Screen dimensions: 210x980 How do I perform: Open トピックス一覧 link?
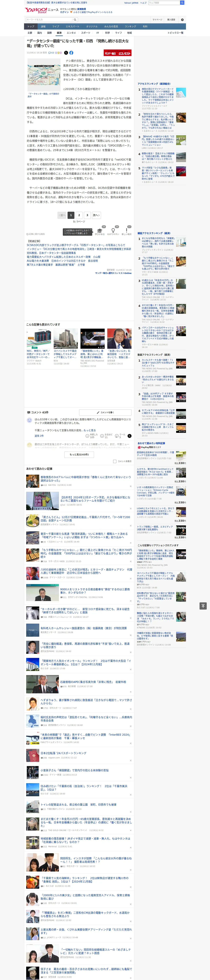click(x=175, y=33)
